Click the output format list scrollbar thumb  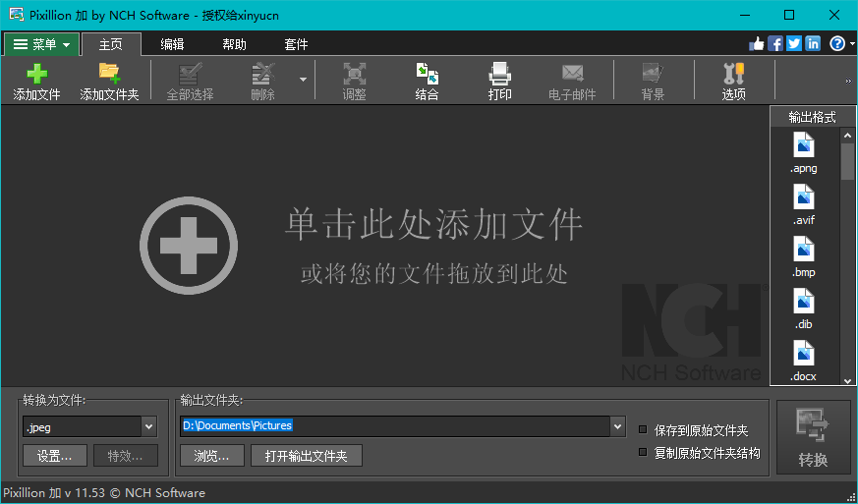pos(847,161)
